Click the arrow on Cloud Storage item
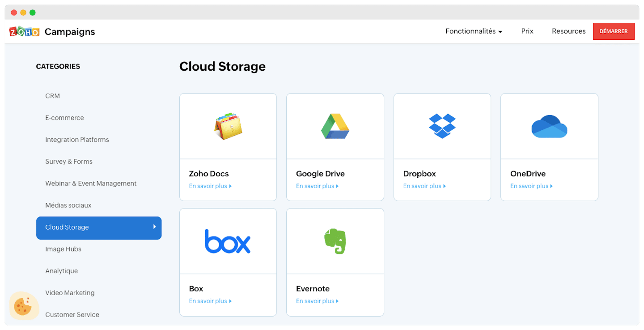The image size is (644, 330). pos(154,227)
